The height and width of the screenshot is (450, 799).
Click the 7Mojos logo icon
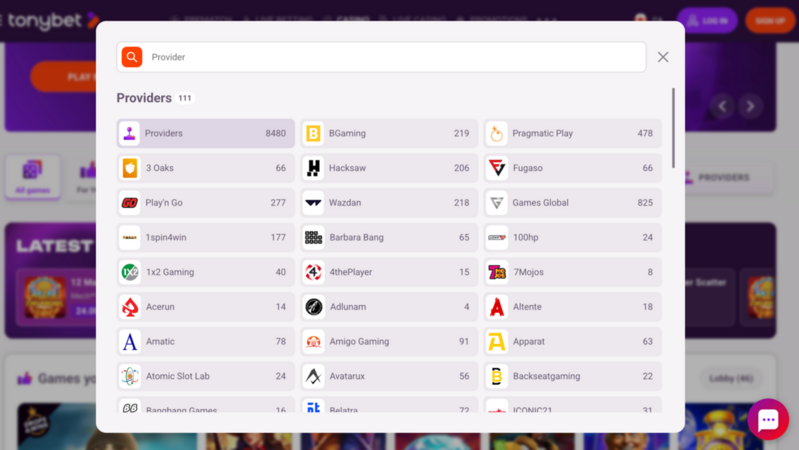[497, 272]
